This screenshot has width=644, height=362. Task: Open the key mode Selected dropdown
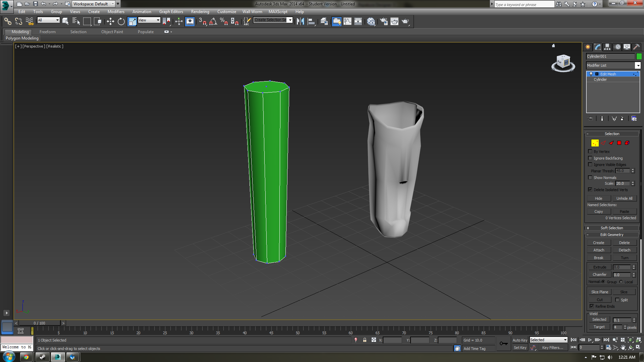point(548,340)
